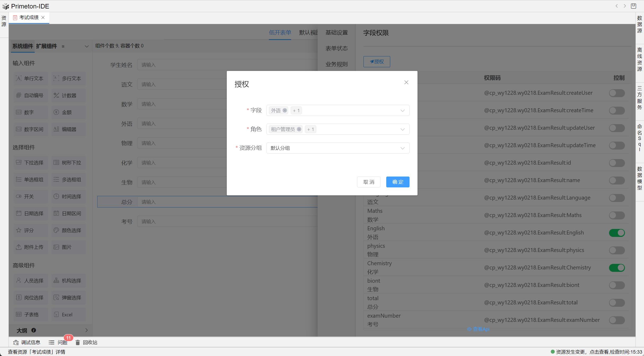Open the 角色 role dropdown
The height and width of the screenshot is (356, 644).
402,129
